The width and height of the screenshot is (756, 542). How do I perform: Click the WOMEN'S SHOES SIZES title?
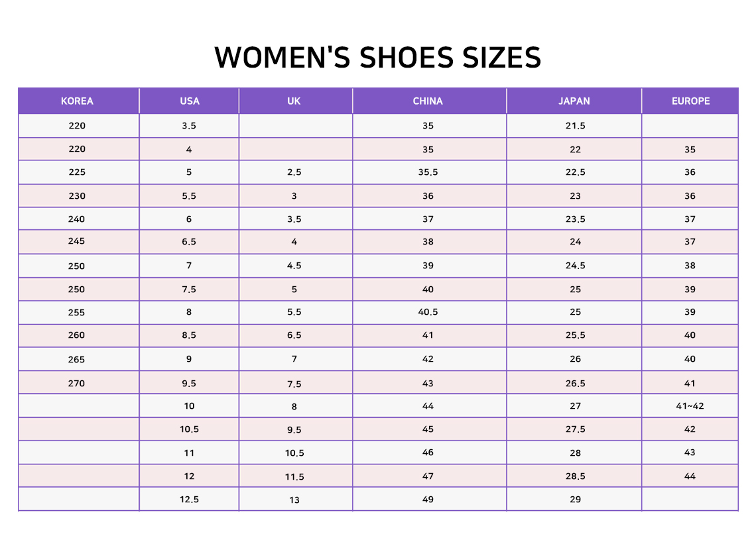[377, 58]
